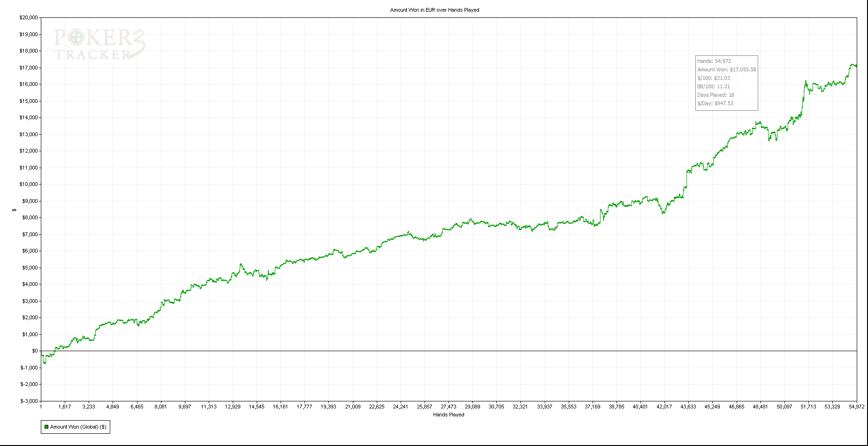Click the 11,313 x-axis tick label
Viewport: 868px width, 446px height.
209,407
